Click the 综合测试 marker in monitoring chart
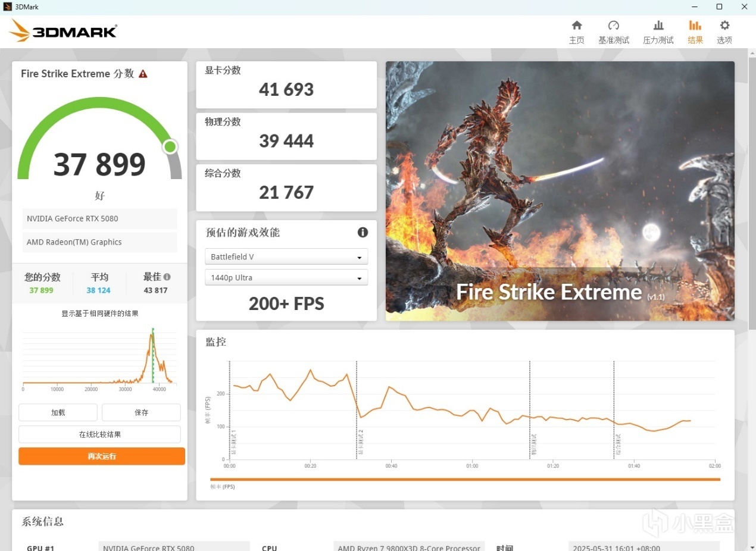Screen dimensions: 756x551 pos(618,445)
